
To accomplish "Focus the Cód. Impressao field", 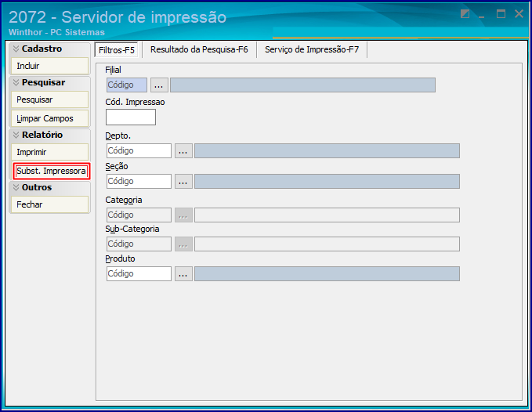I will coord(131,117).
